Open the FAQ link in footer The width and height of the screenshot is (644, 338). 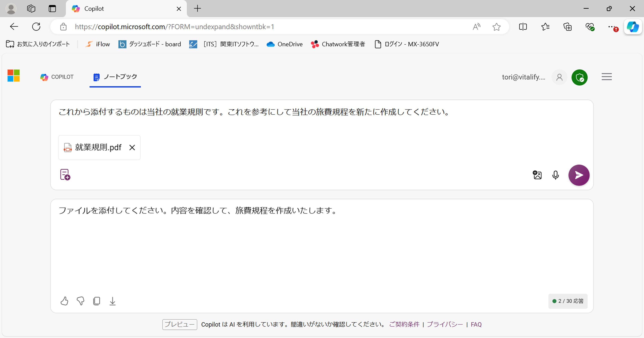coord(476,324)
